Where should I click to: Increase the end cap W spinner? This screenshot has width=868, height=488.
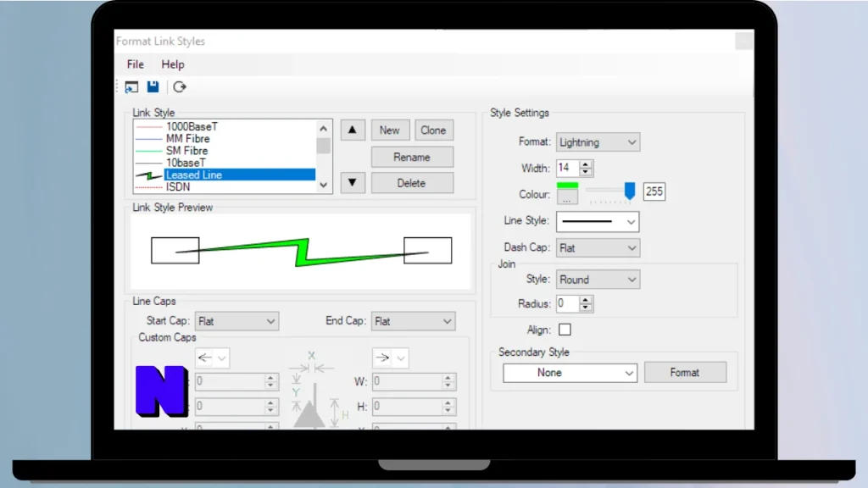coord(448,377)
